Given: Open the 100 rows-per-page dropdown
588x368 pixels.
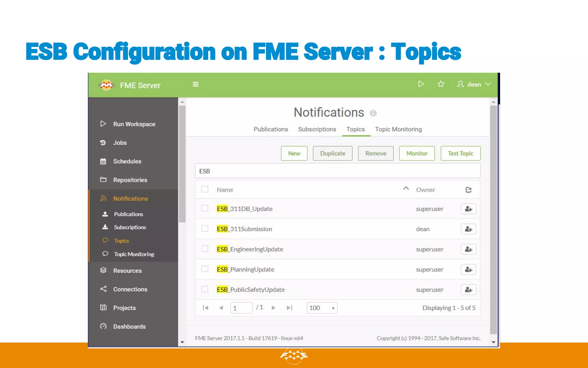Looking at the screenshot, I should [322, 308].
